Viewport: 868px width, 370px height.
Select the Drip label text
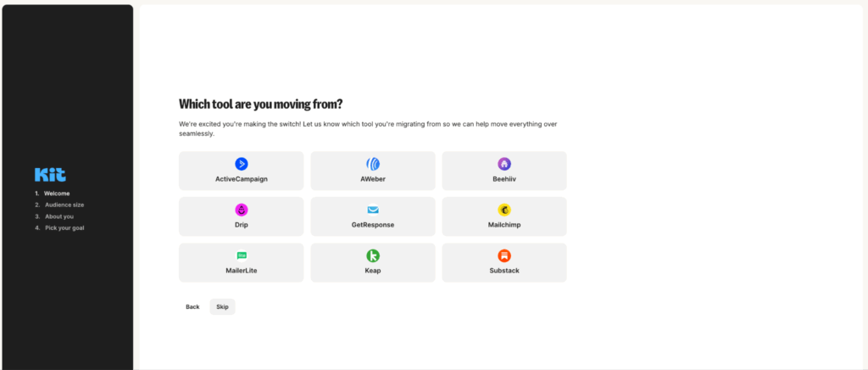[x=242, y=225]
